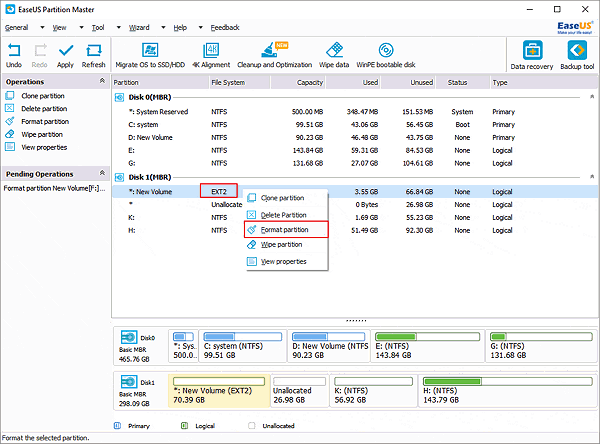The height and width of the screenshot is (444, 600).
Task: Open the 4K Alignment tool
Action: tap(211, 56)
